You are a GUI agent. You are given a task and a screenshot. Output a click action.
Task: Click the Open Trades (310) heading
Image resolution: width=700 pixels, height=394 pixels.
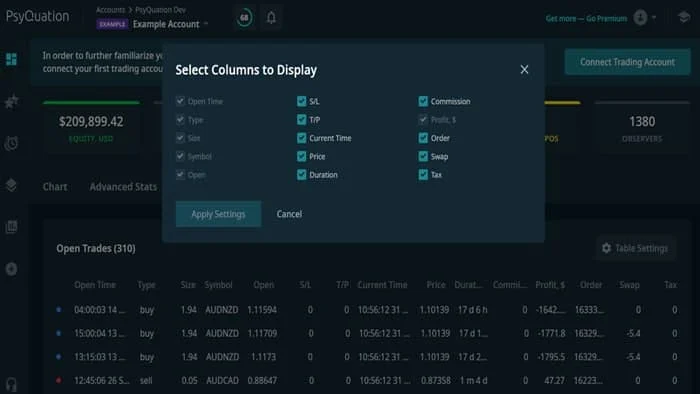point(96,249)
